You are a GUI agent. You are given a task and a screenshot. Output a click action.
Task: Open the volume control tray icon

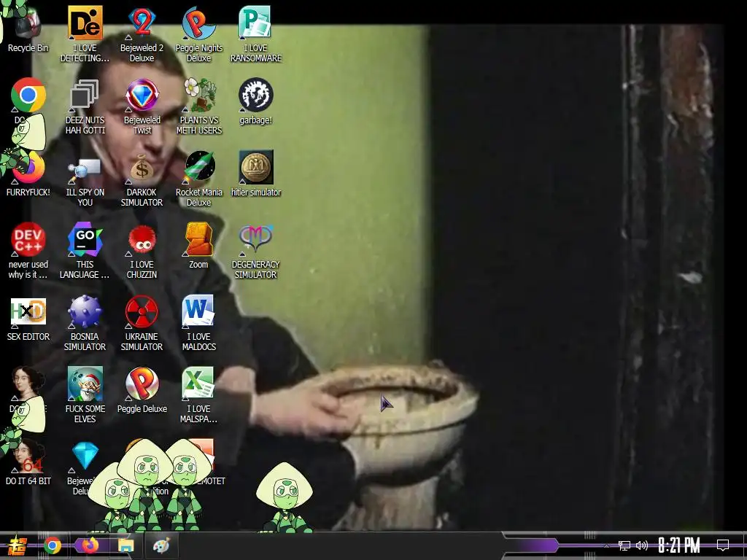642,545
